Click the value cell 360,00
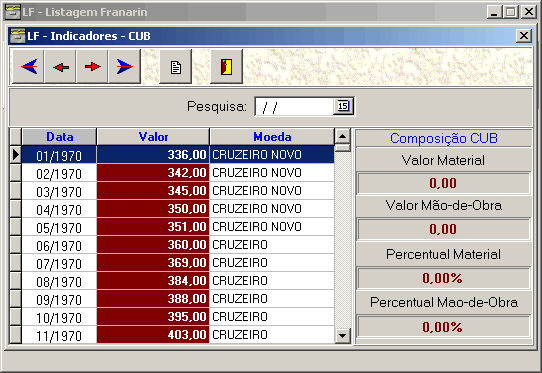 click(x=153, y=244)
